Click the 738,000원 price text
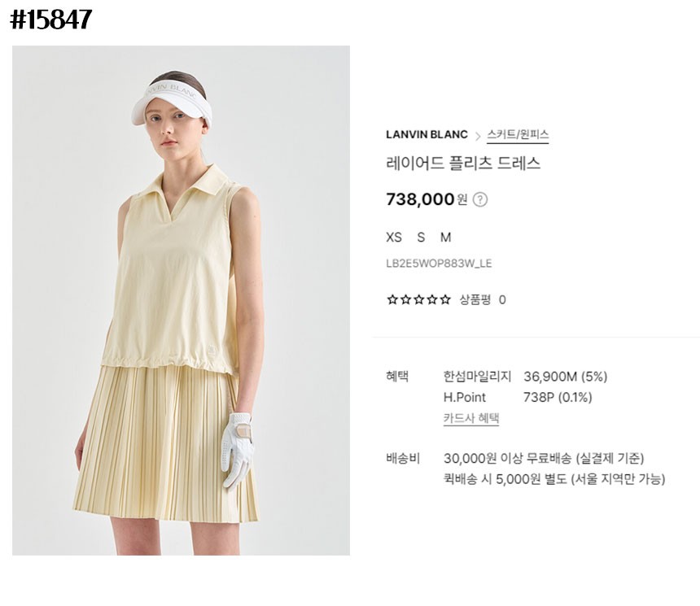This screenshot has width=700, height=606. pos(427,199)
